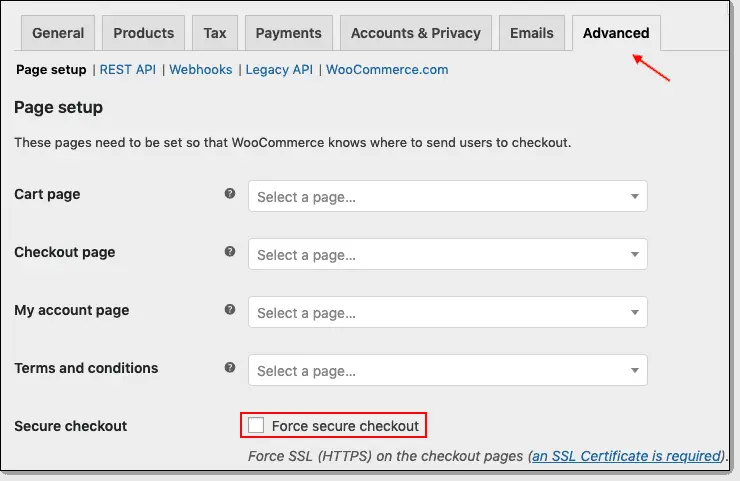
Task: Open the REST API section link
Action: click(x=129, y=70)
